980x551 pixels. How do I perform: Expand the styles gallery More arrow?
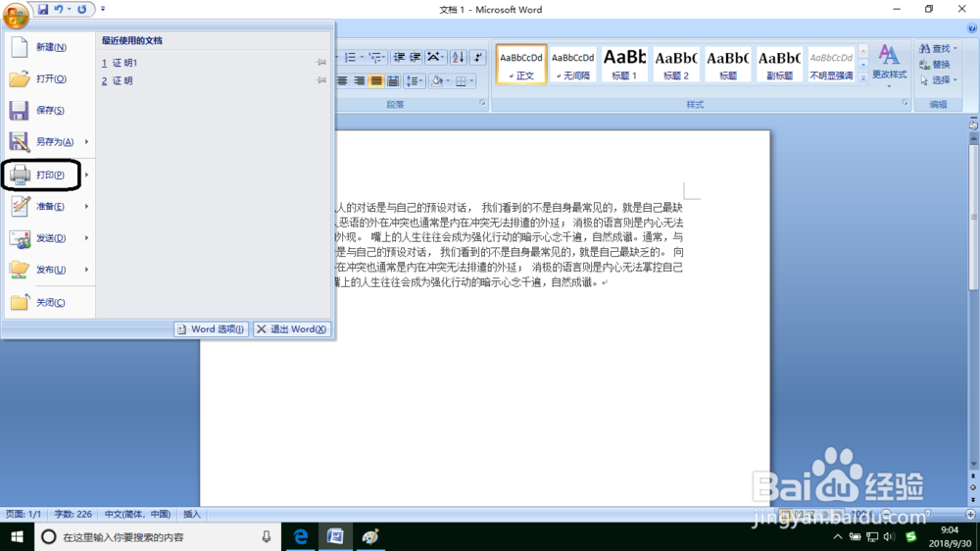(863, 77)
